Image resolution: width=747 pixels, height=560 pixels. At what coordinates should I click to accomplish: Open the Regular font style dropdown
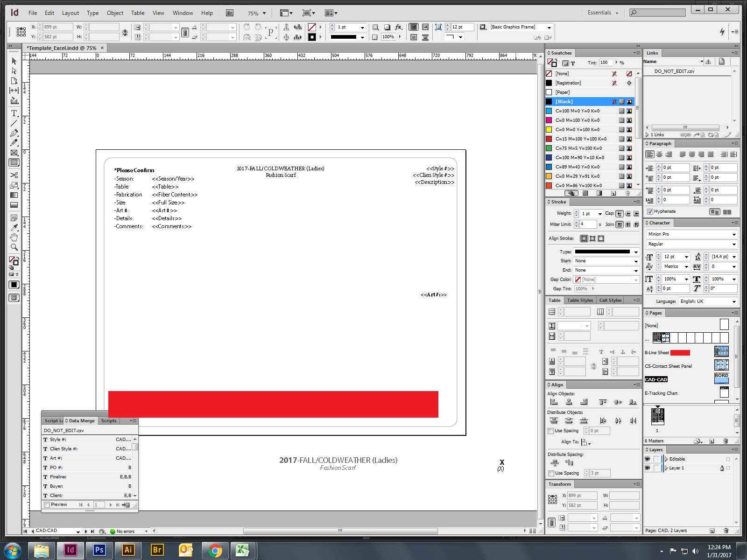tap(734, 244)
